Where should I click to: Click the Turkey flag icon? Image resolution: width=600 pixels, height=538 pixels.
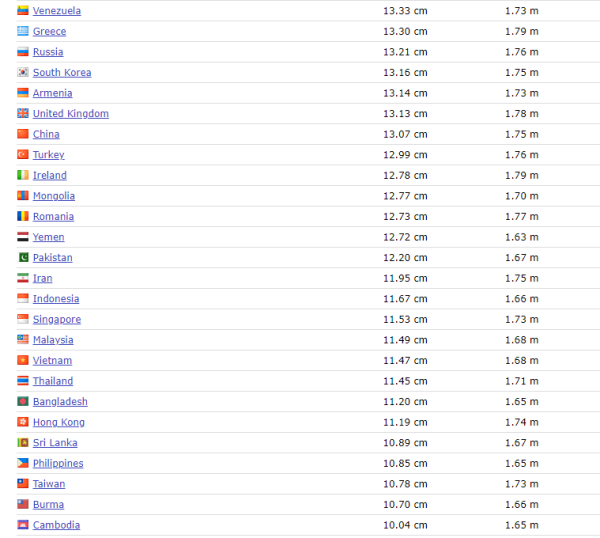coord(23,155)
